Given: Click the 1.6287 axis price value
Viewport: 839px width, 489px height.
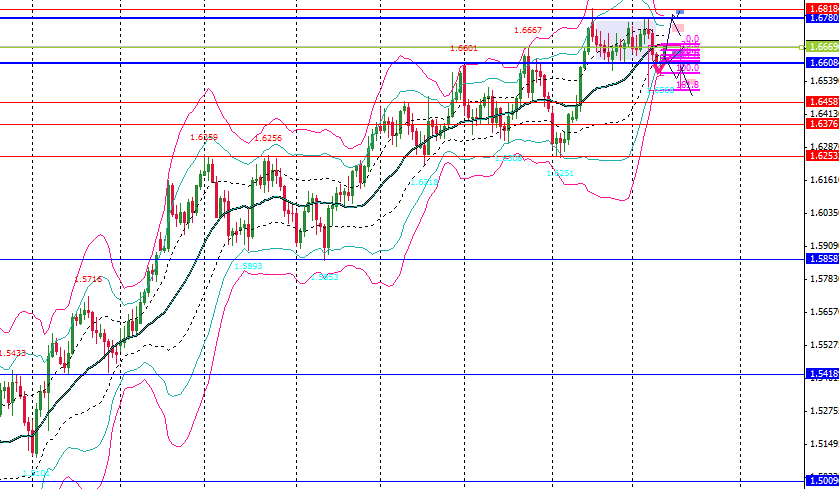Looking at the screenshot, I should tap(824, 146).
